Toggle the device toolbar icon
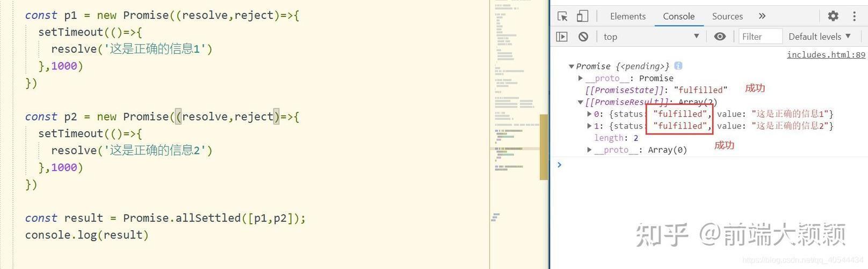 pos(582,16)
